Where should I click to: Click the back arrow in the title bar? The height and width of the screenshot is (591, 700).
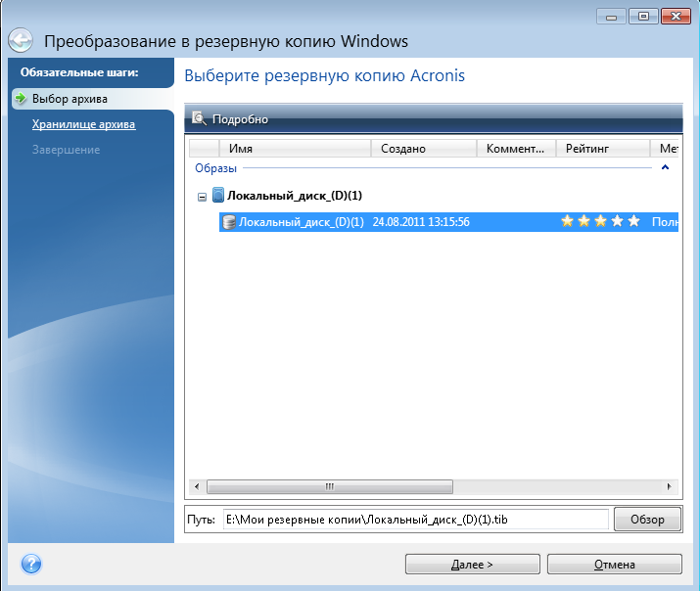21,41
